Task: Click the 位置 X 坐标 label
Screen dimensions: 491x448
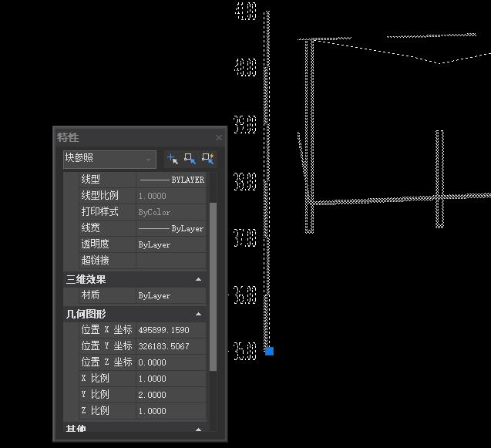Action: (107, 329)
